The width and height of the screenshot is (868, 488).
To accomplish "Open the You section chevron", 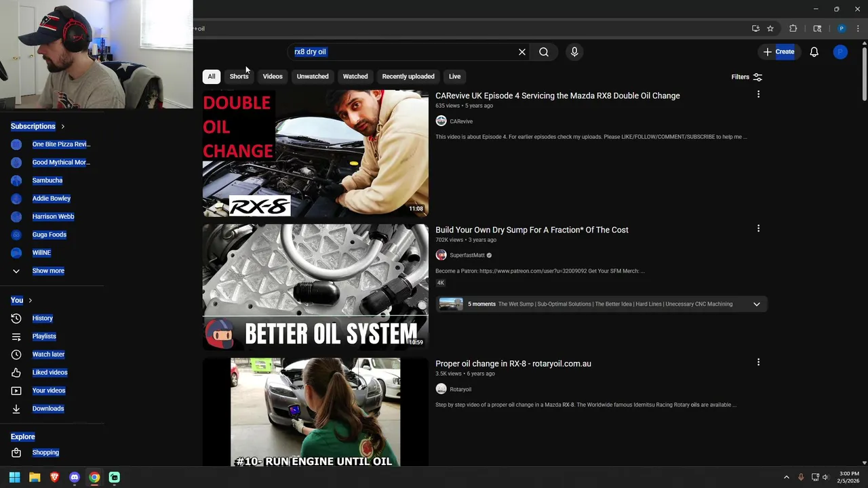I will click(x=30, y=300).
